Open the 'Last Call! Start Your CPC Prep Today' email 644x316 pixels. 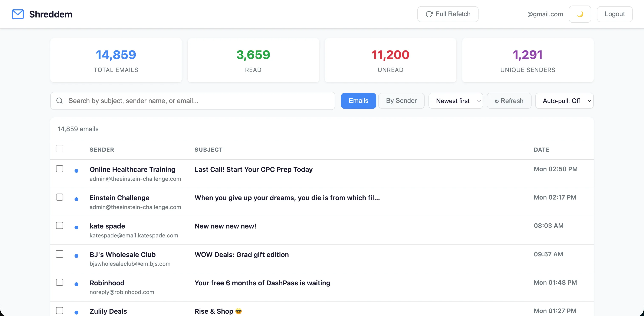point(253,169)
